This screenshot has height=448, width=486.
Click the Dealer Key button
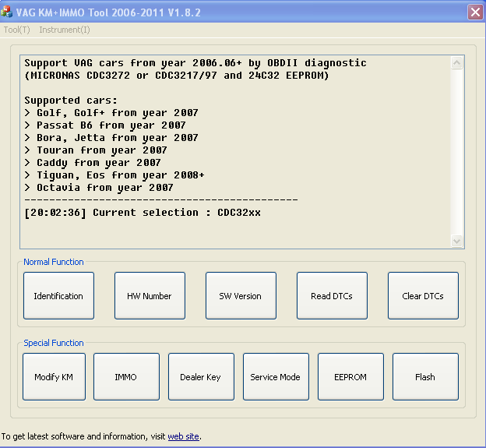(201, 376)
